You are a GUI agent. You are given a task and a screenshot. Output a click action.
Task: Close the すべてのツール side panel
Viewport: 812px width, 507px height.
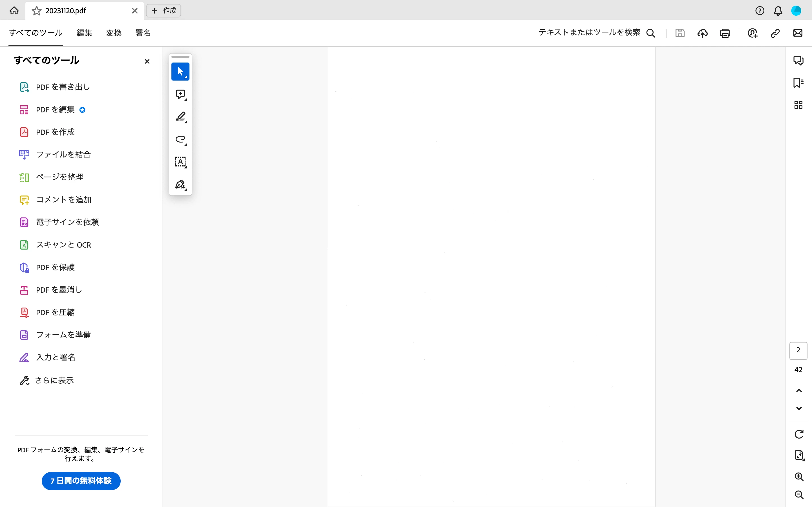coord(147,61)
